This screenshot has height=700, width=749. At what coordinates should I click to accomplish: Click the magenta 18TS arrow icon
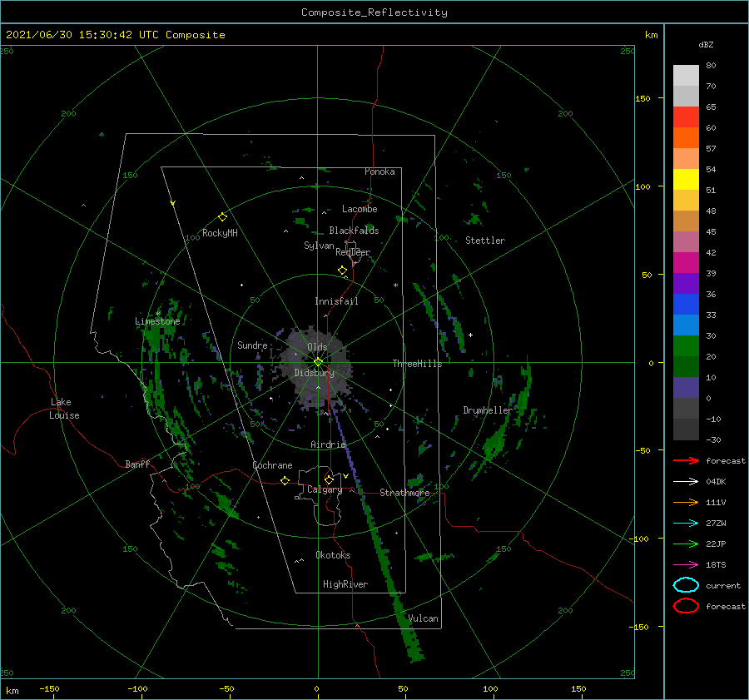pos(686,565)
